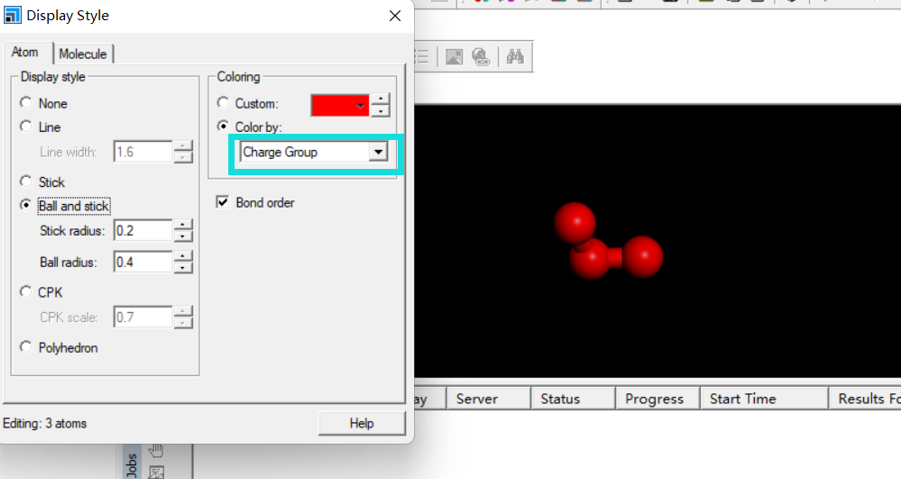
Task: Click the Start Time column header
Action: click(x=764, y=399)
